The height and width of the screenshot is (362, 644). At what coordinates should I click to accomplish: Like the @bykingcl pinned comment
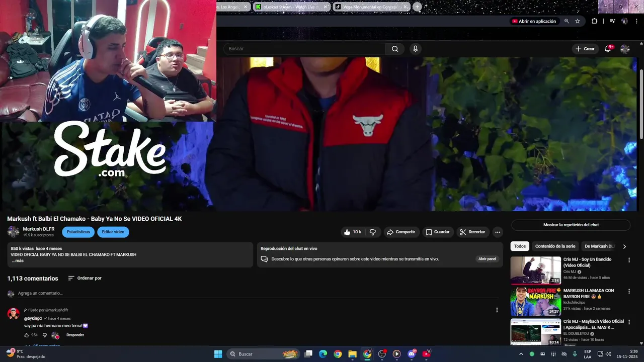(x=27, y=335)
